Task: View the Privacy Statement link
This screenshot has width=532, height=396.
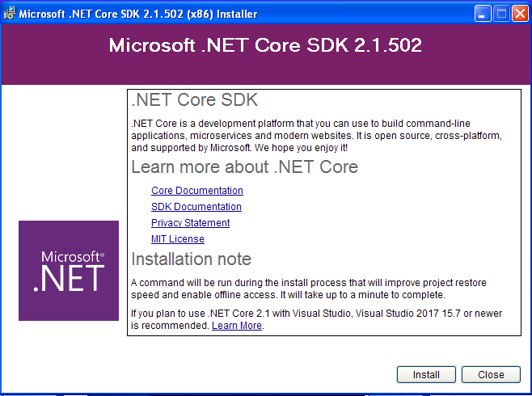Action: [191, 223]
